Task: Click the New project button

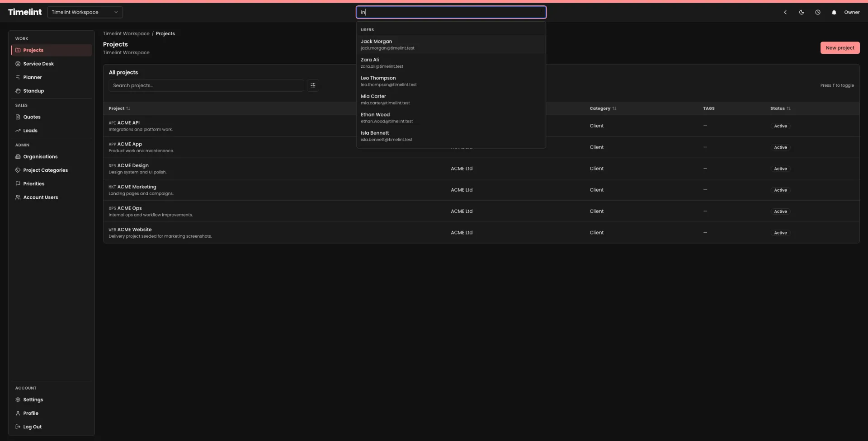Action: point(840,47)
